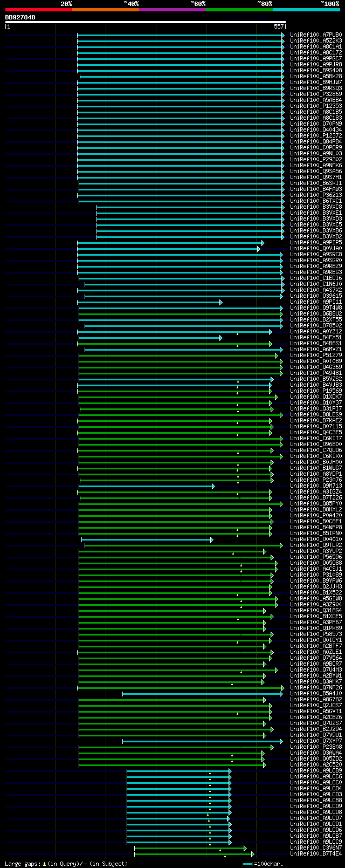Screen dimensions: 345x868
Task: Open hit UniRef100_B8LES9
Action: [x=316, y=415]
